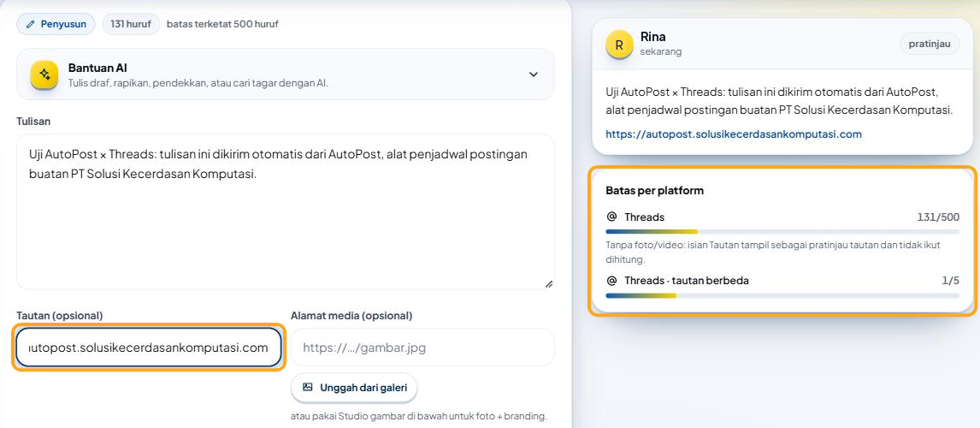
Task: Click the 131 huruf counter chip
Action: [x=131, y=25]
